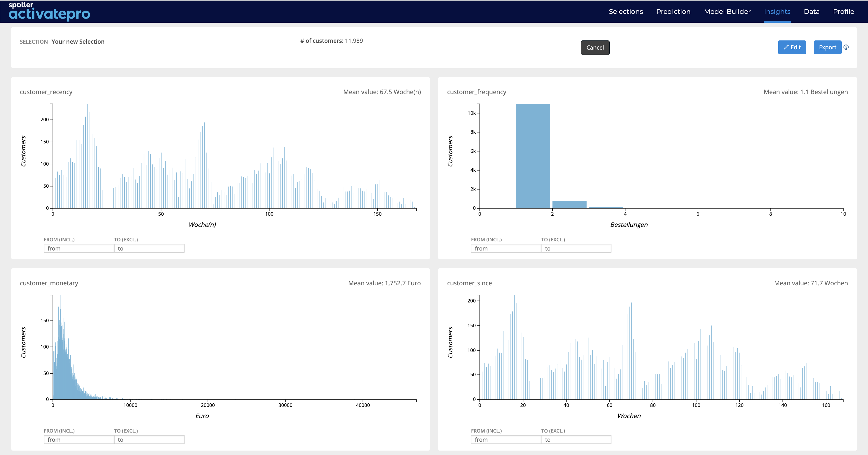868x455 pixels.
Task: Click the 'Bestellungen' axis label
Action: click(629, 225)
